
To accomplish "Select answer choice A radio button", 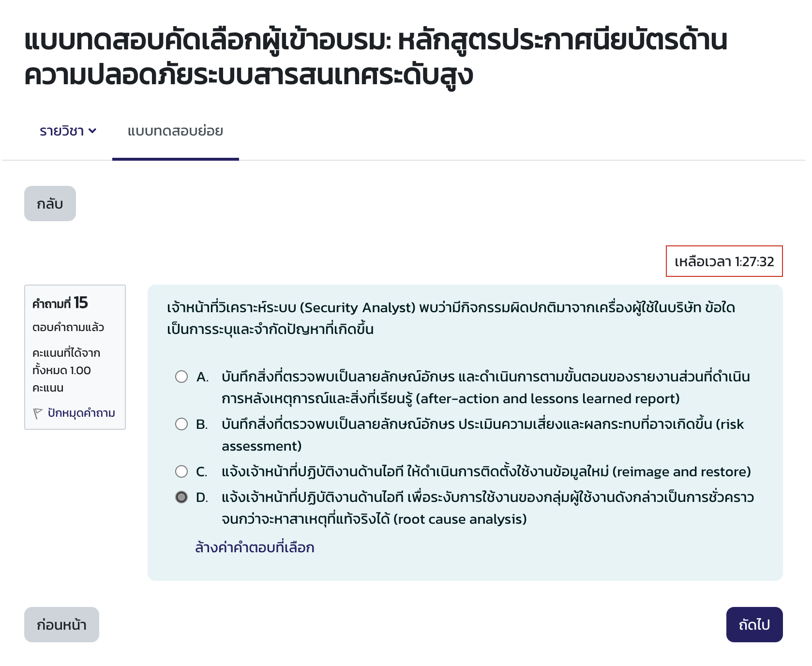I will pyautogui.click(x=181, y=377).
